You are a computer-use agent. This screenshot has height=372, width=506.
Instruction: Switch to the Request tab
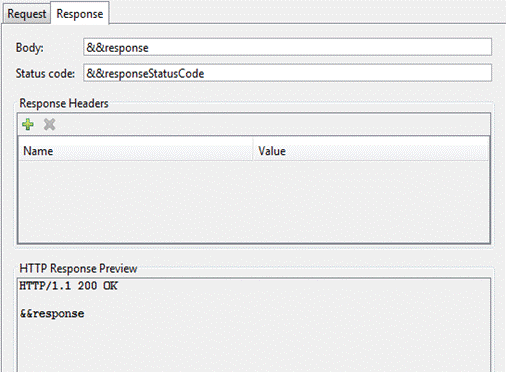27,14
